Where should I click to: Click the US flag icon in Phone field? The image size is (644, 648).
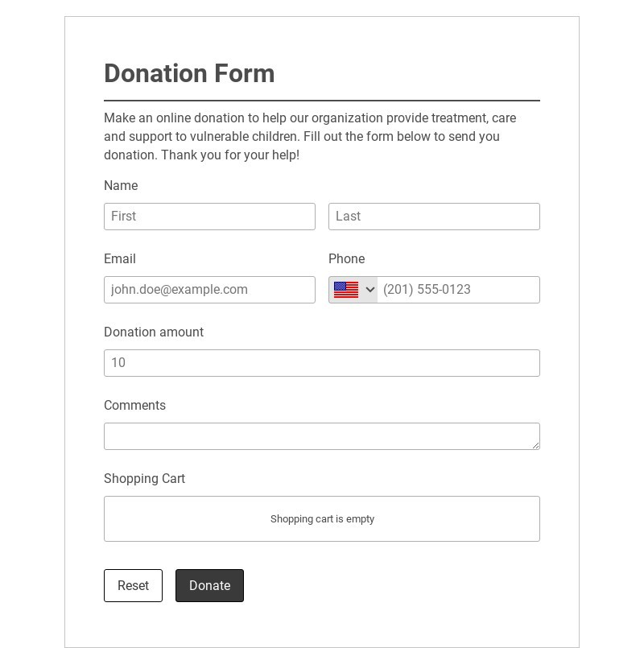click(x=346, y=290)
